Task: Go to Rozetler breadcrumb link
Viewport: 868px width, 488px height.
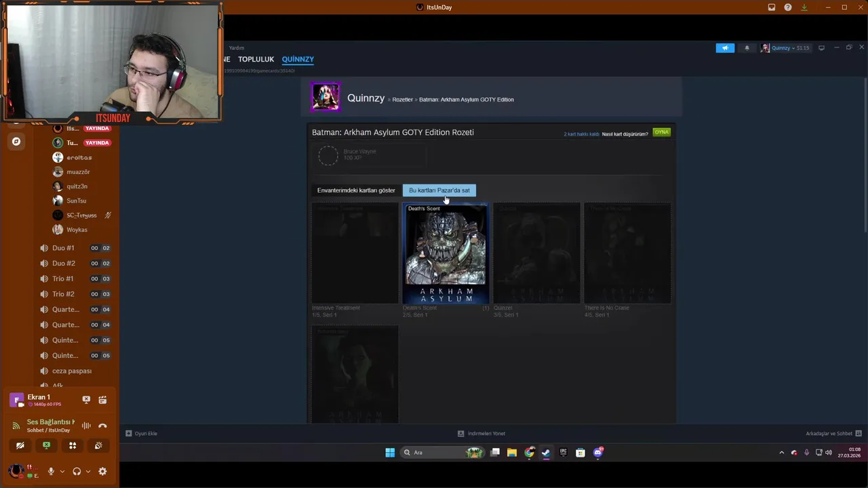Action: [402, 100]
